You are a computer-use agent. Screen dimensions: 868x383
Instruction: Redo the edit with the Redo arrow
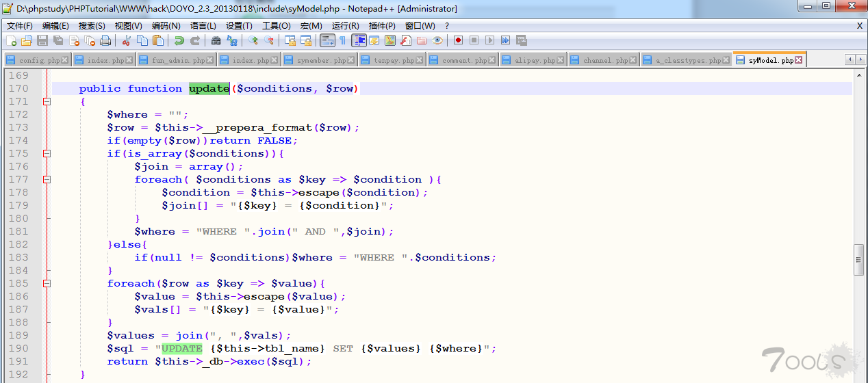coord(194,40)
